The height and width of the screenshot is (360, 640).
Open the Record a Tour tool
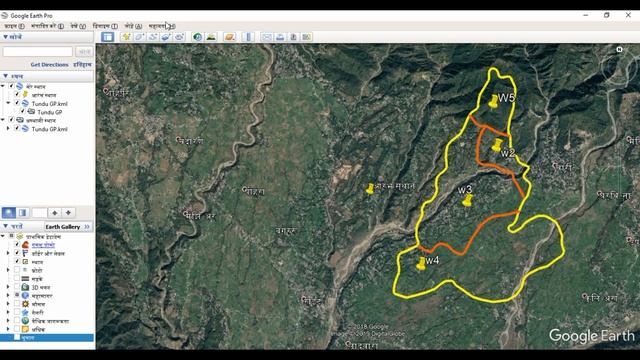[179, 37]
